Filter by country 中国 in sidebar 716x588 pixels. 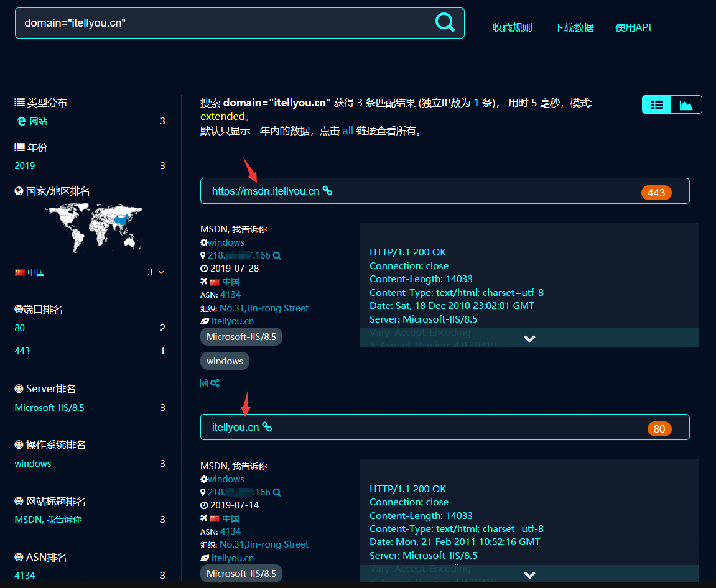pos(36,272)
